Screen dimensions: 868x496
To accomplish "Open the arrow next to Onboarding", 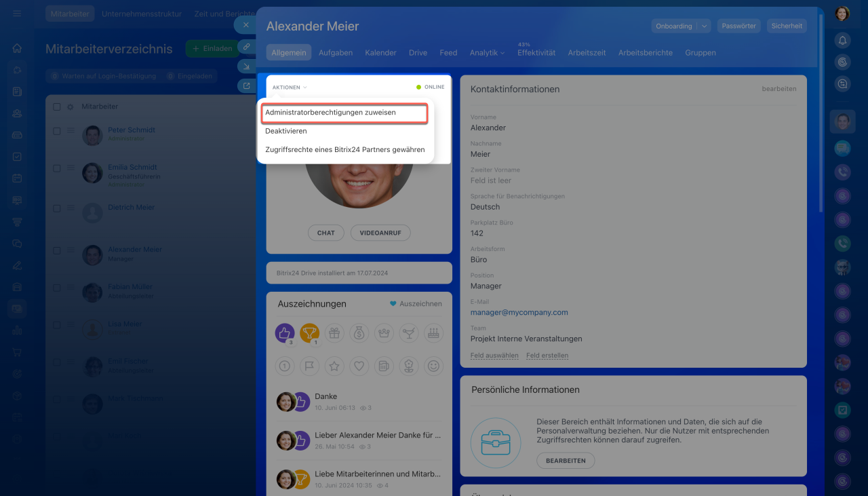I will 705,26.
